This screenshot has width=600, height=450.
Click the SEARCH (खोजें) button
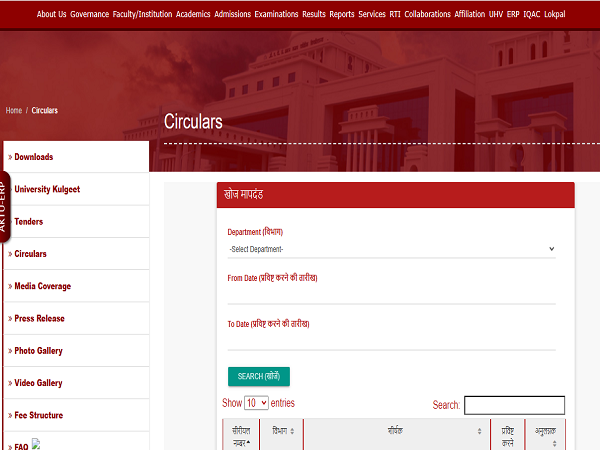click(259, 376)
